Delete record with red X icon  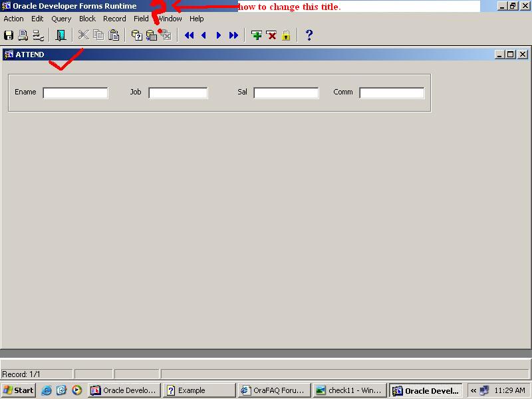(x=271, y=35)
